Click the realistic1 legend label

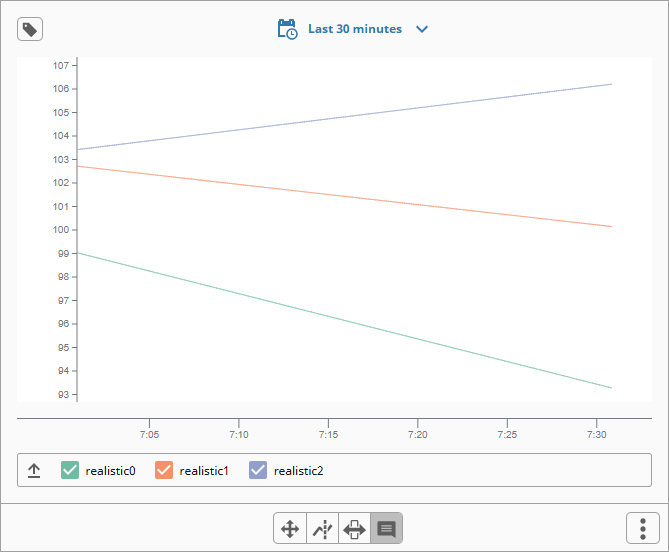pos(204,471)
